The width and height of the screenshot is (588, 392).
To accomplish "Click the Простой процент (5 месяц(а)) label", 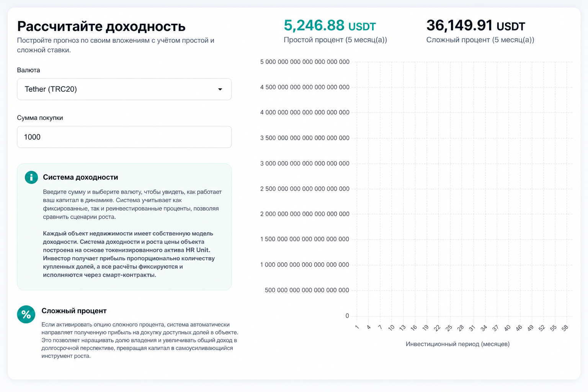I will [335, 40].
